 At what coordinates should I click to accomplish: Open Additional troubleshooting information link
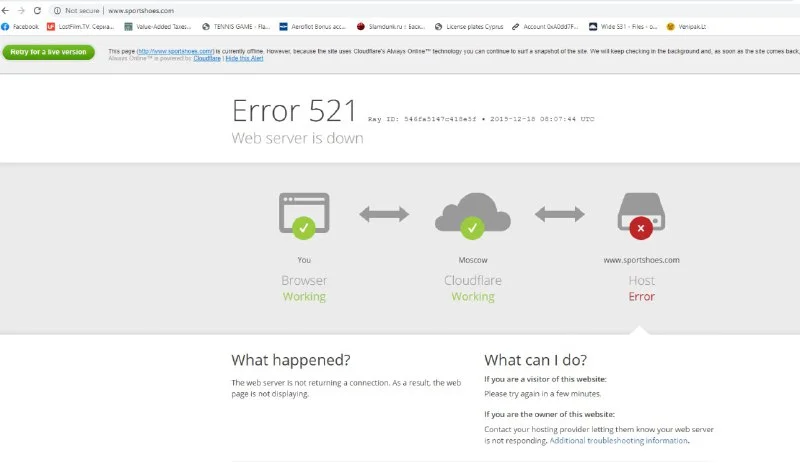tap(618, 441)
